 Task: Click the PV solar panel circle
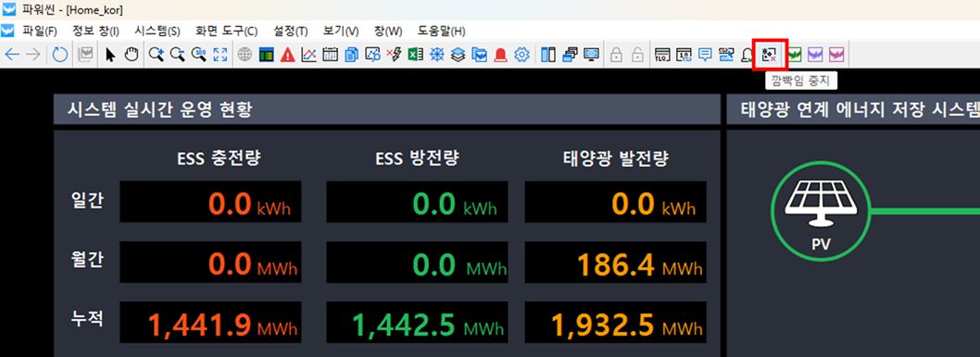[821, 210]
